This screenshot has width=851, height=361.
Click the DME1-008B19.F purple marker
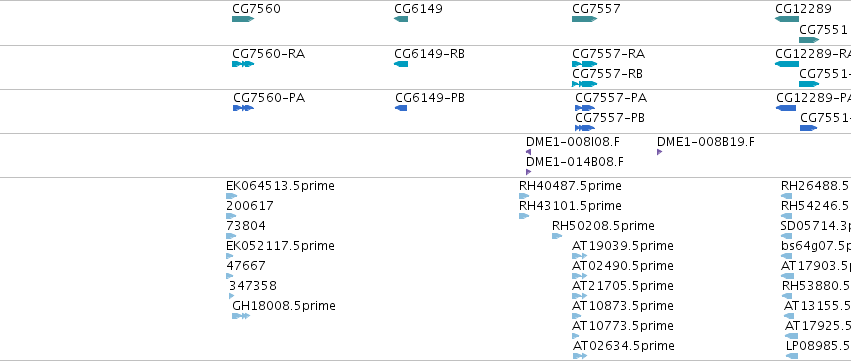point(659,152)
